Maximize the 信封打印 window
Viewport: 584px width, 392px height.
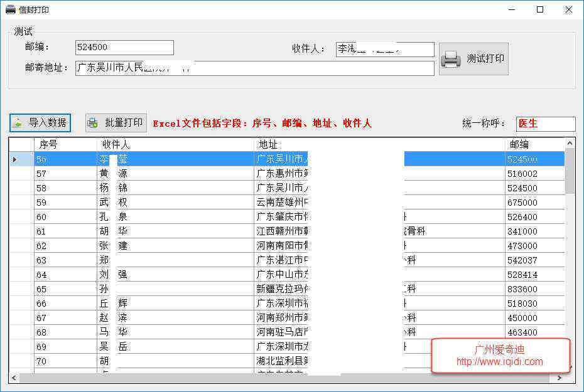point(540,9)
